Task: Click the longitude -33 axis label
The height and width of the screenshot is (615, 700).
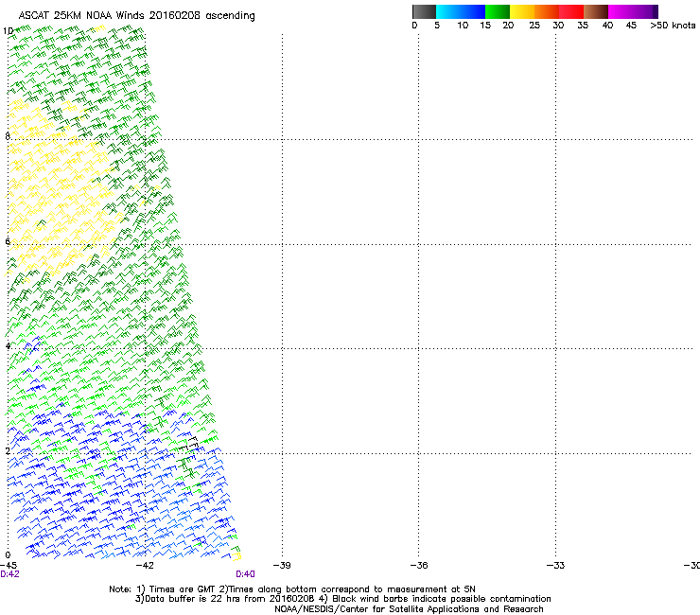Action: tap(556, 566)
